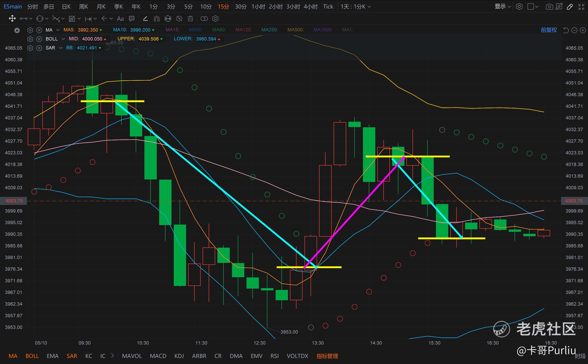Viewport: 588px width, 364px height.
Task: Toggle the MA indicator at bottom bar
Action: 13,356
